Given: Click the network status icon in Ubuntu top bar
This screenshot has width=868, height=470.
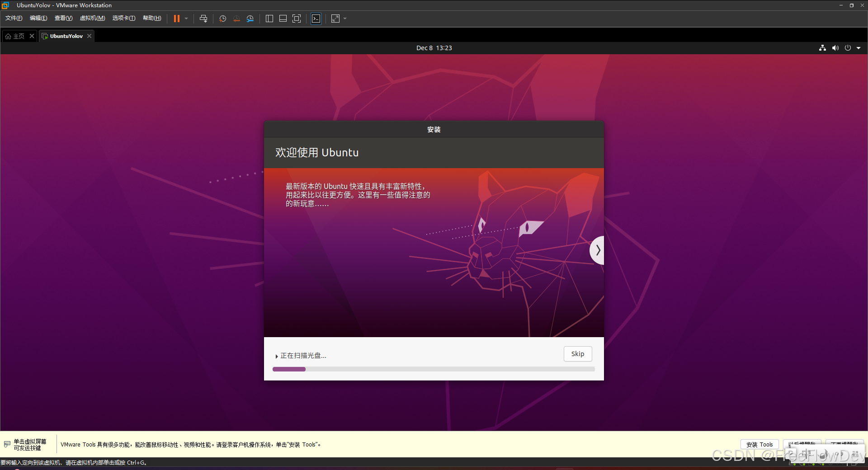Looking at the screenshot, I should click(822, 48).
